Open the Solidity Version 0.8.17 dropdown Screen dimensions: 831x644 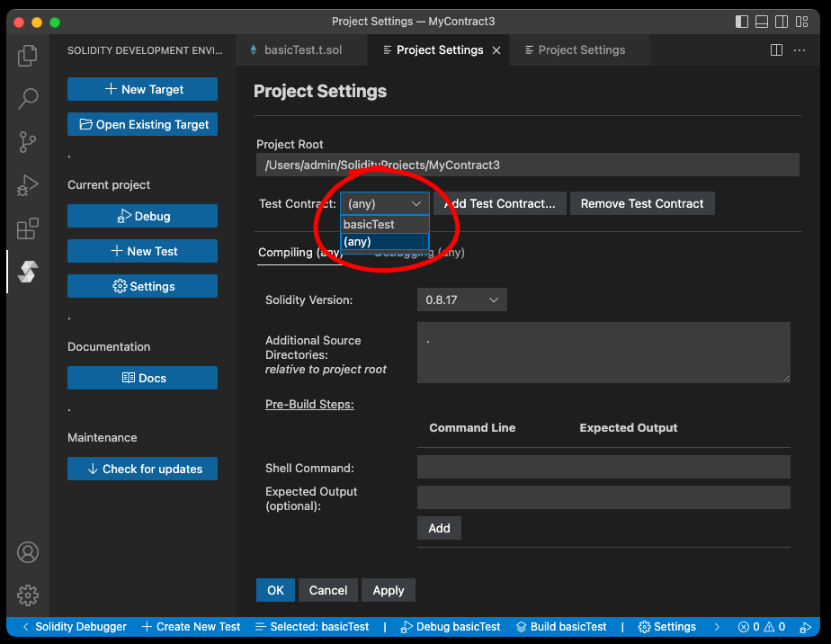point(461,300)
